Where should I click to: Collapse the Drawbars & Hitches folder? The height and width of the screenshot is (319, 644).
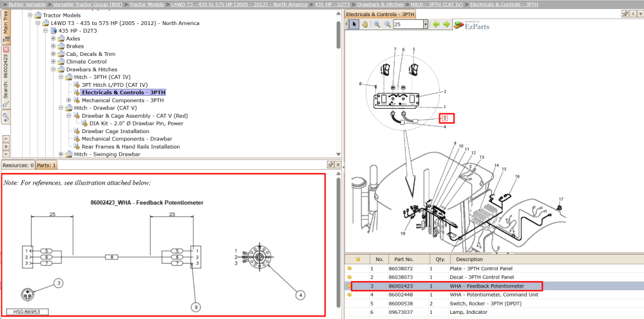(53, 69)
